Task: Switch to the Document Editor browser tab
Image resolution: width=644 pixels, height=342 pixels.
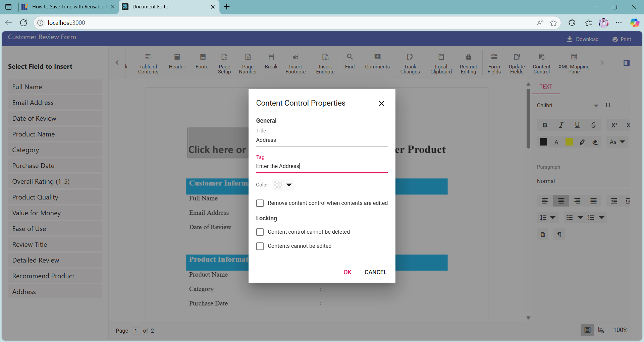Action: 161,7
